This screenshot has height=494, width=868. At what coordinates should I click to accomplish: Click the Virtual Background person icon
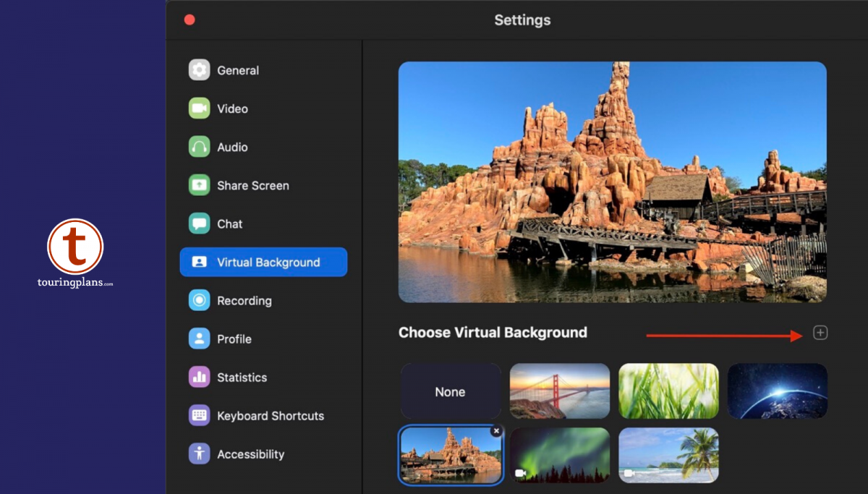click(199, 262)
